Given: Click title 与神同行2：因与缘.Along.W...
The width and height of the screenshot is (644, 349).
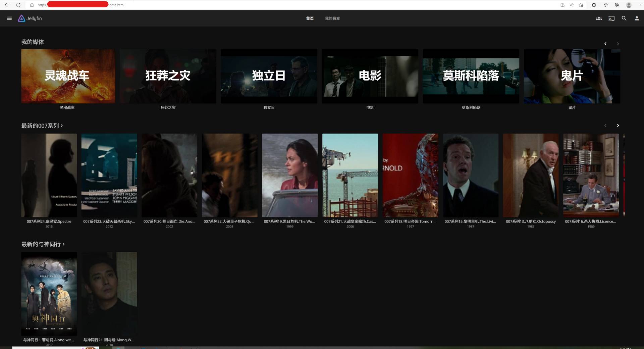Looking at the screenshot, I should pyautogui.click(x=109, y=340).
